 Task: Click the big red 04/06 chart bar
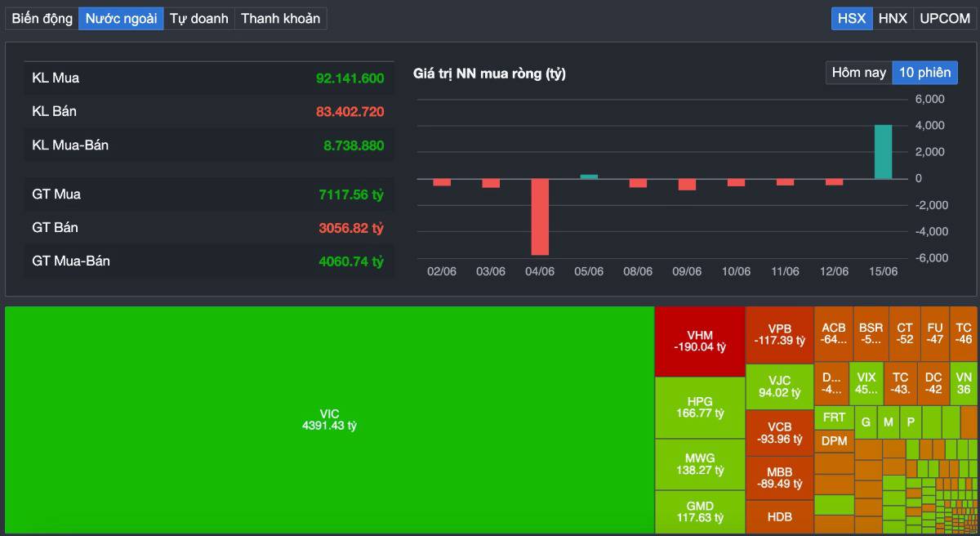[540, 217]
